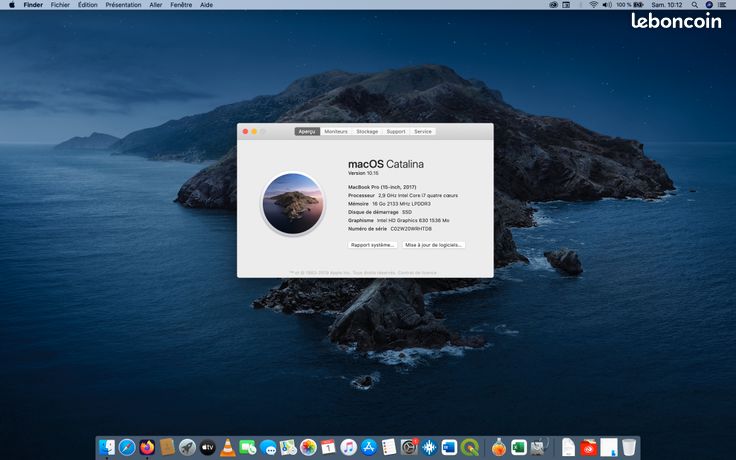Viewport: 736px width, 460px height.
Task: Open the Présentation menu
Action: (x=123, y=5)
